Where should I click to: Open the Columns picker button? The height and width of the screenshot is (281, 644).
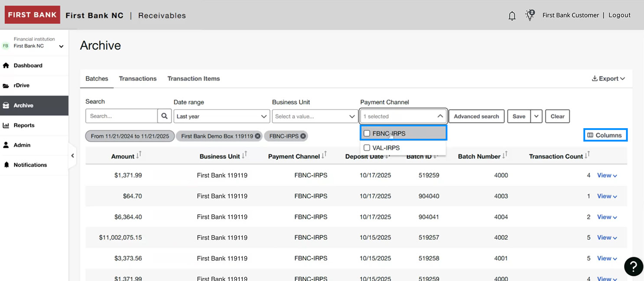[605, 135]
